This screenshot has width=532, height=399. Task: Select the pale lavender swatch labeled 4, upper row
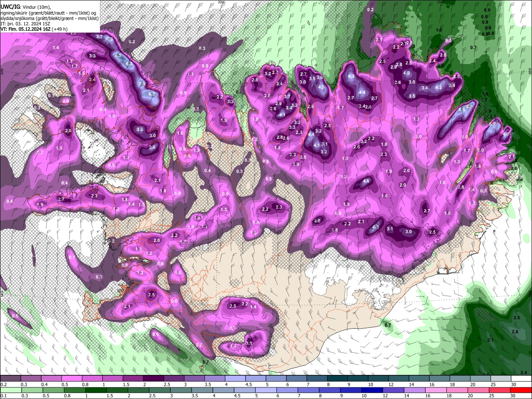pos(235,379)
